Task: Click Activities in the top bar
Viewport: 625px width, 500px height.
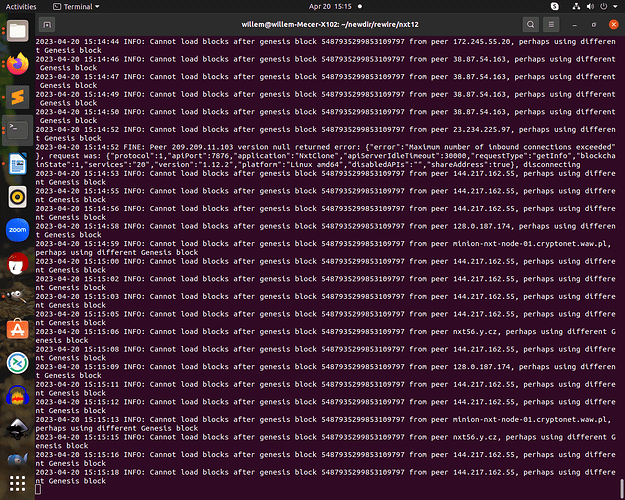Action: 21,7
